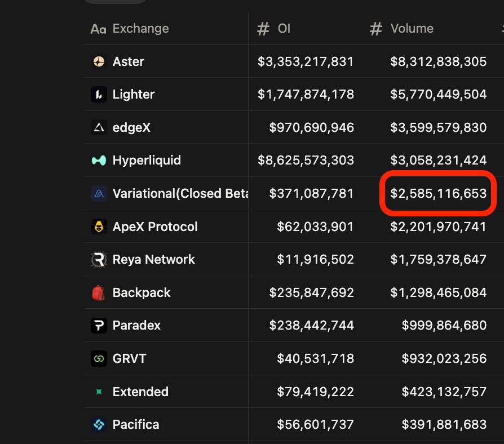Click the Reya Network logo icon
This screenshot has height=444, width=504.
click(99, 259)
